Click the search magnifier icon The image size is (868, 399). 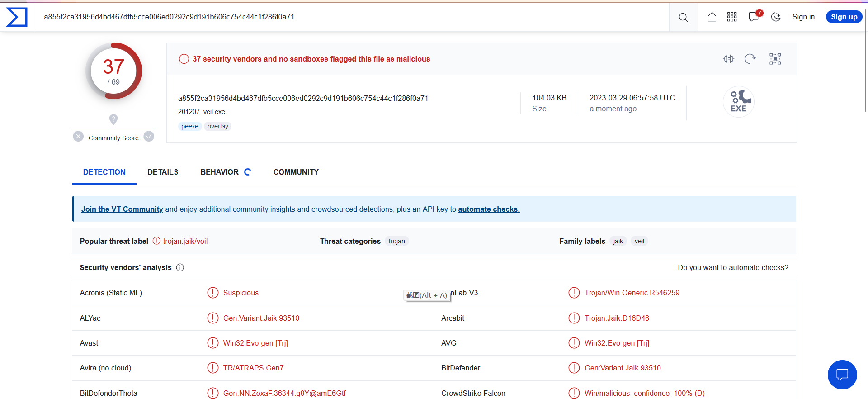coord(684,17)
